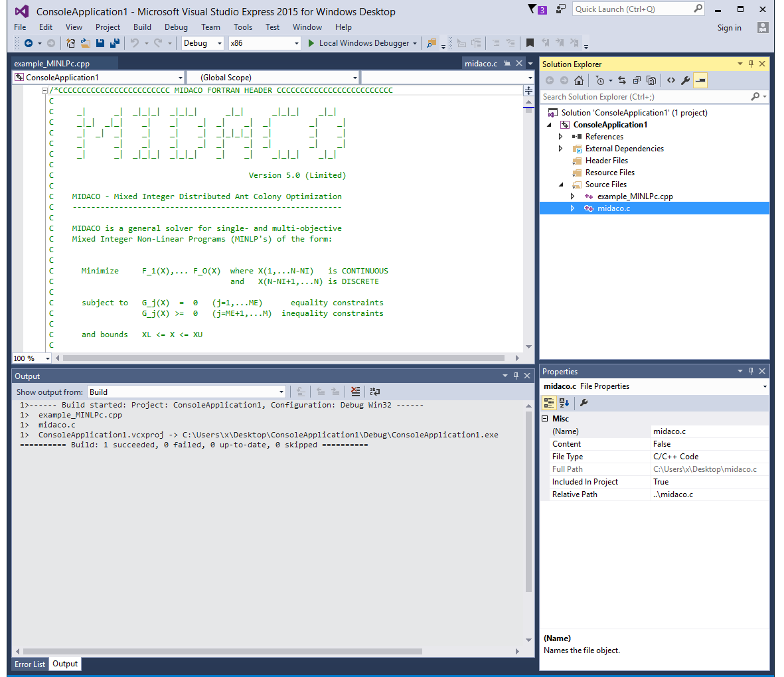
Task: Click Sync with Active Document icon
Action: 621,80
